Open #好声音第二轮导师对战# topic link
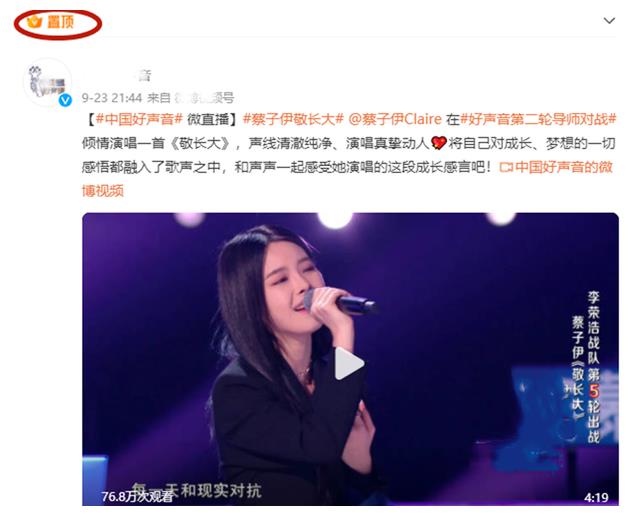640x516 pixels. click(538, 119)
